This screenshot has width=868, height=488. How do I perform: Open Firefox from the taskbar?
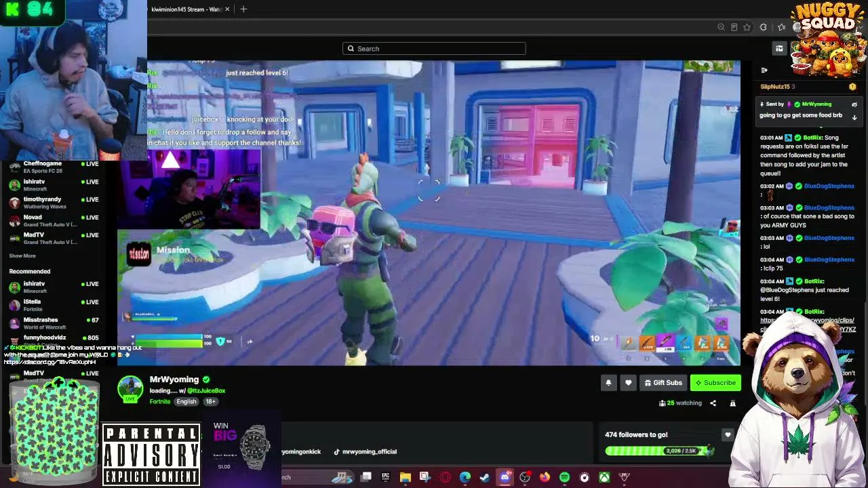click(x=545, y=478)
